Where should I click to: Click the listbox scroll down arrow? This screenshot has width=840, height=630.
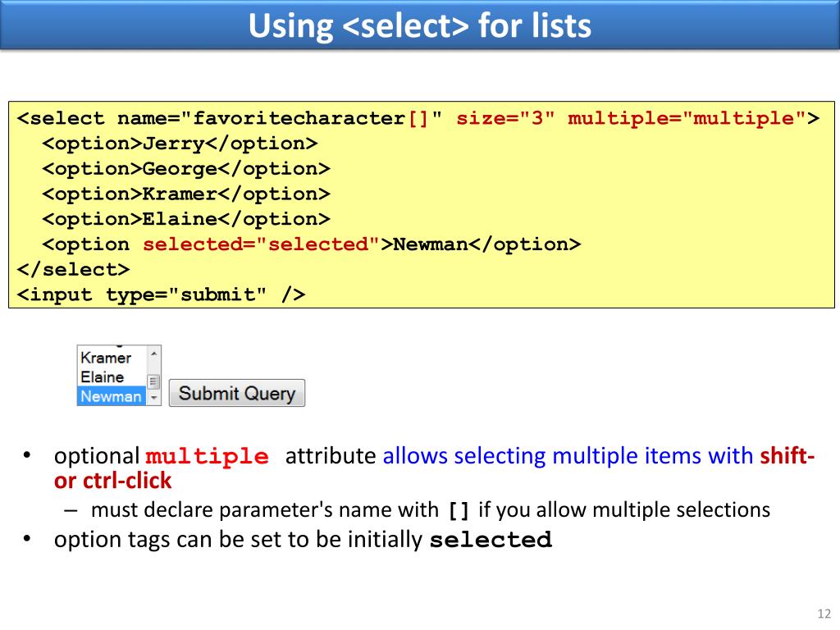(153, 398)
